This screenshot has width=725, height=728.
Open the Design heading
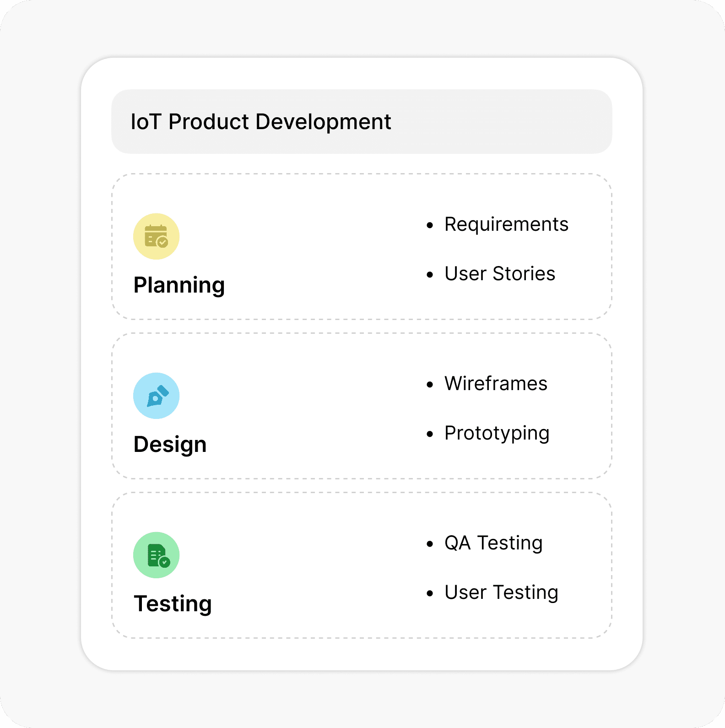pos(170,445)
